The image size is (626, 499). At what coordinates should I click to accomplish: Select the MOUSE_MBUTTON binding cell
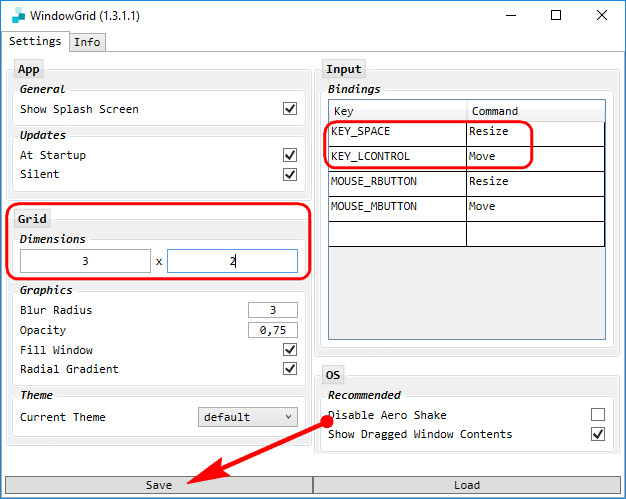pos(397,209)
